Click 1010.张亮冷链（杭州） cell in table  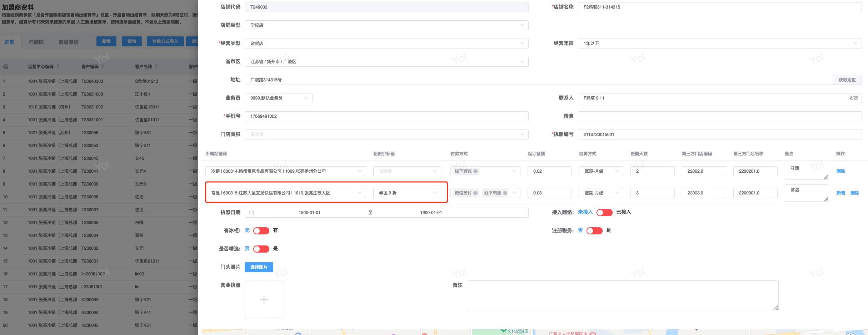coord(49,107)
